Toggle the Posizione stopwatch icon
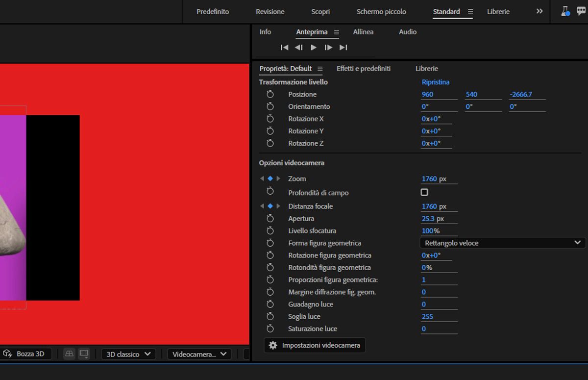 pyautogui.click(x=270, y=94)
